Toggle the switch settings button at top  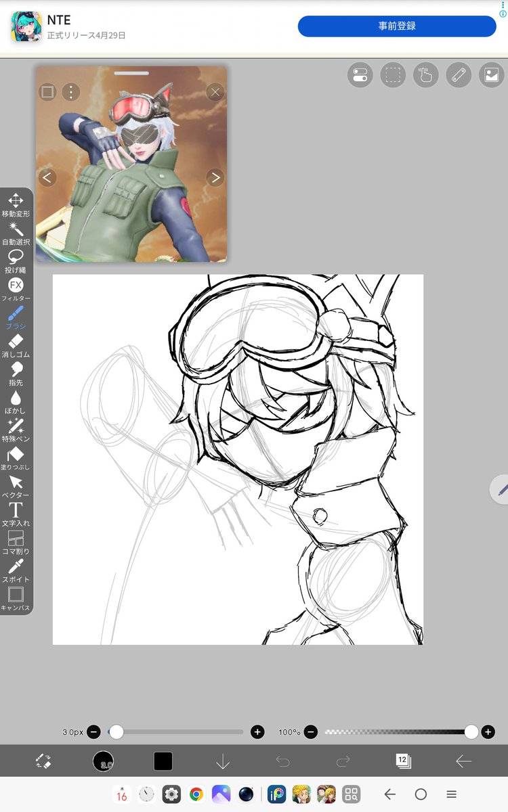[x=360, y=74]
